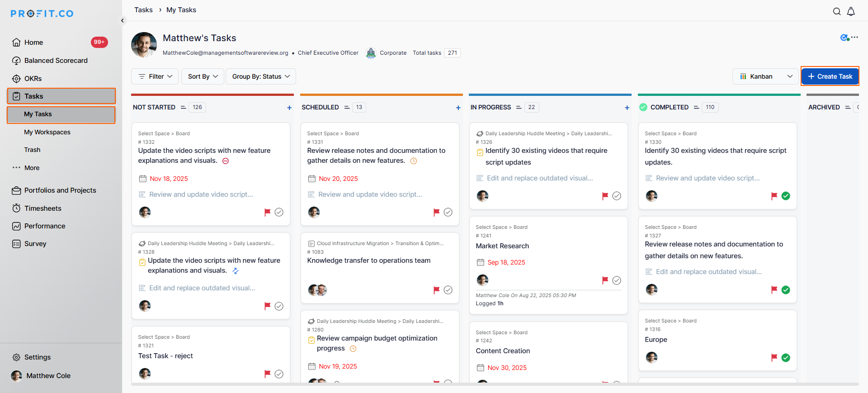This screenshot has width=868, height=393.
Task: Click the priority flag on task 1332
Action: coord(267,212)
